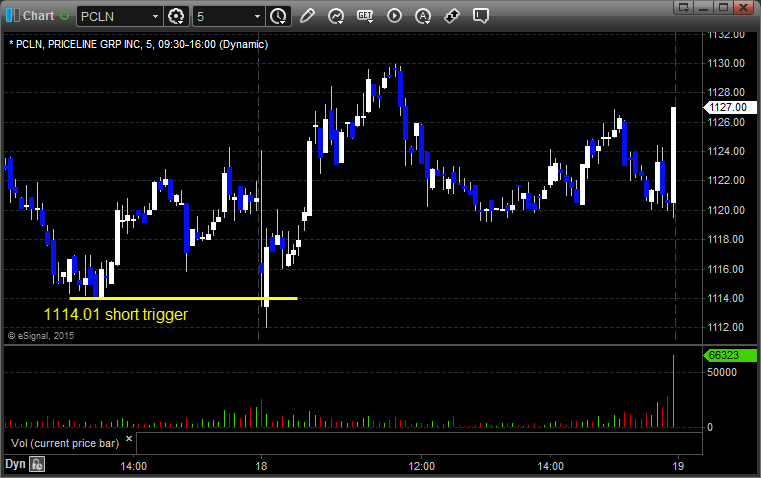761x478 pixels.
Task: Open the PCLN symbol dropdown arrow
Action: [155, 16]
